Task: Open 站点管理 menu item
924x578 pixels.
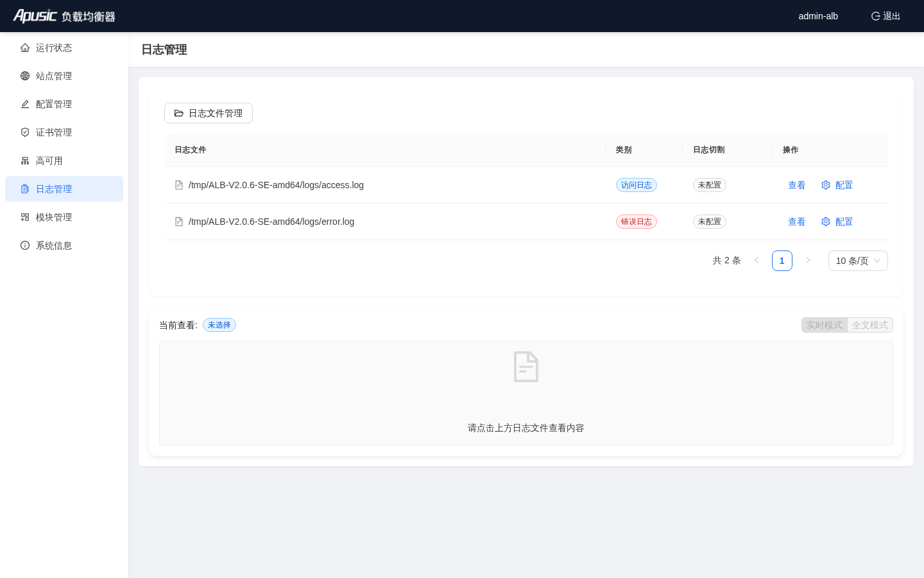Action: 64,76
